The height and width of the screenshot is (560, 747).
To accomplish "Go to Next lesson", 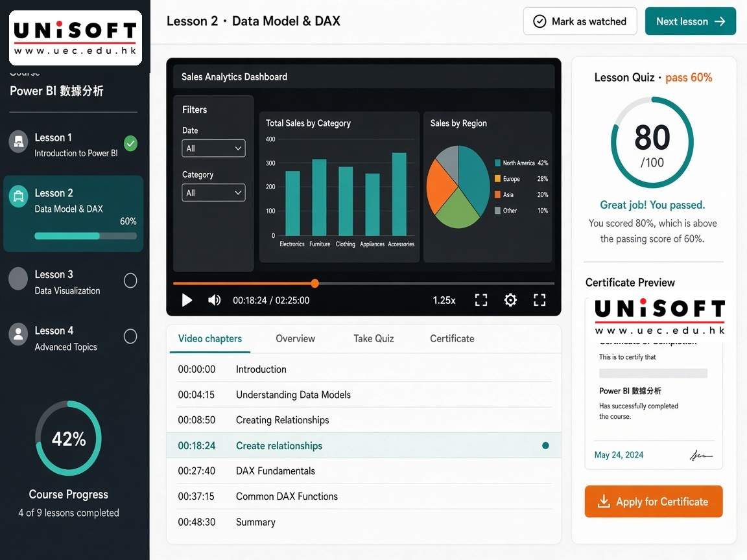I will point(691,21).
